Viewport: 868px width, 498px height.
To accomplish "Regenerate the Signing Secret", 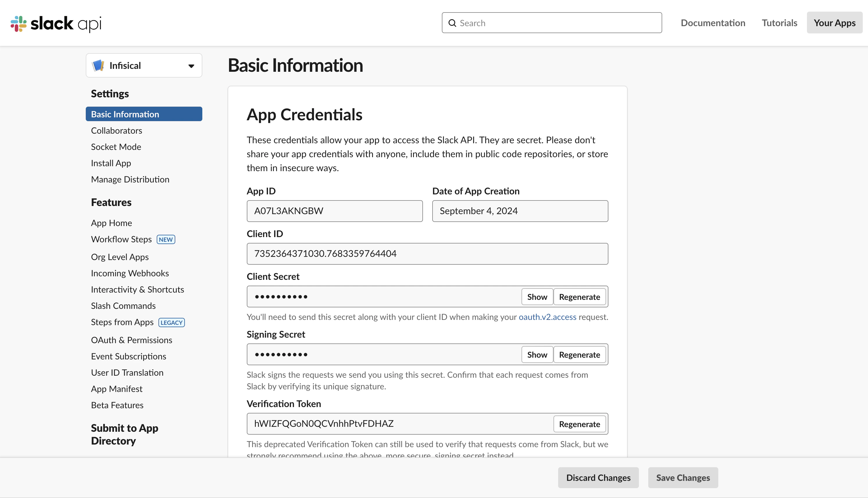I will coord(580,355).
